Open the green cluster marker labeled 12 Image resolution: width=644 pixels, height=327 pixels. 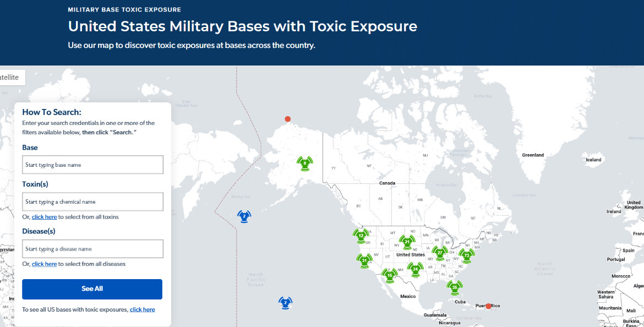[x=361, y=236]
